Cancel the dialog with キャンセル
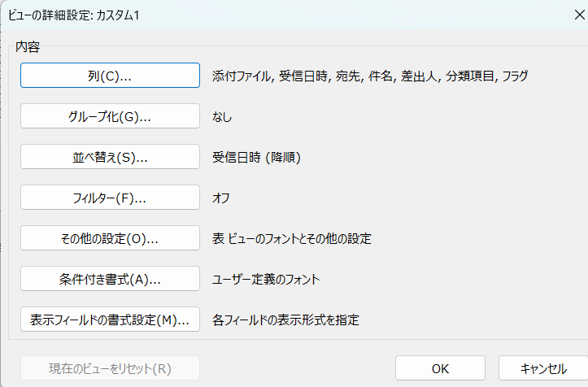 542,368
